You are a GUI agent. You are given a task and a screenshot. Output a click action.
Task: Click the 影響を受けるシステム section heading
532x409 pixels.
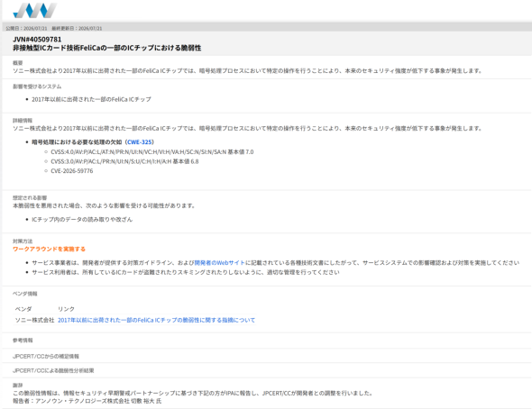click(37, 86)
